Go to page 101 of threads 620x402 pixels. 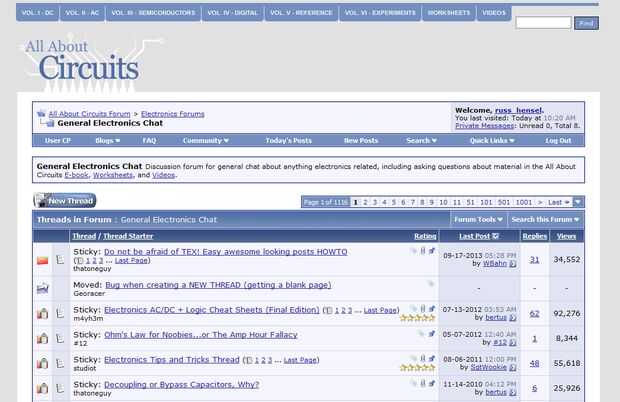point(486,202)
